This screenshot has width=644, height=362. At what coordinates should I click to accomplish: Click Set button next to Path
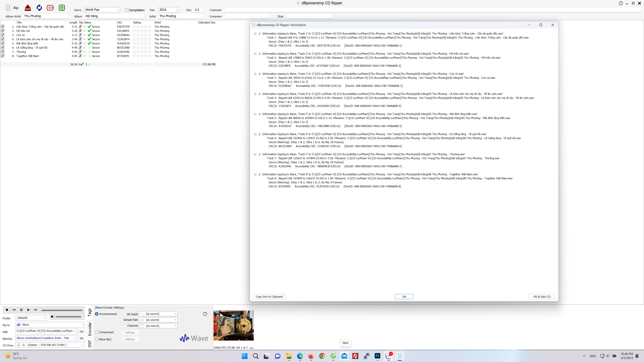(82, 331)
